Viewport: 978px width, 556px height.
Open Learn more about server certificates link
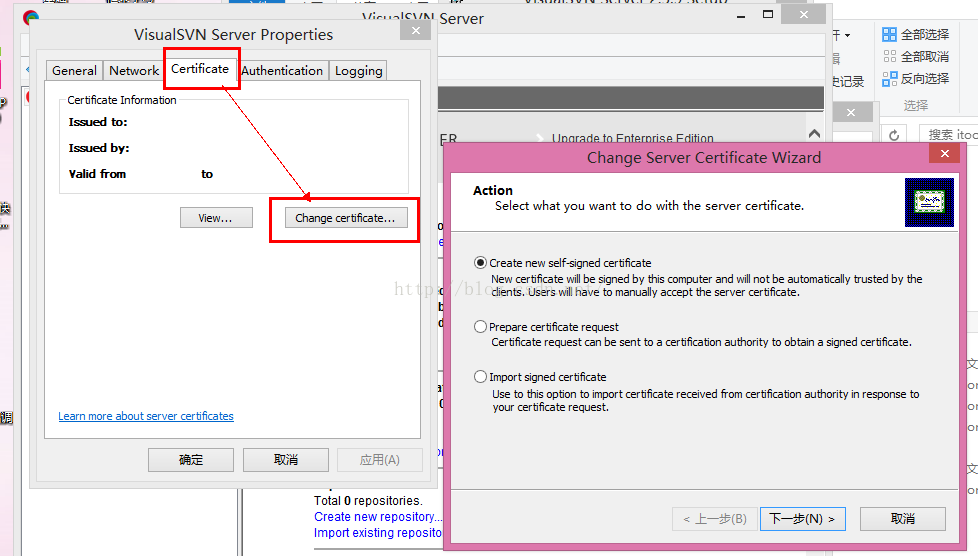[146, 416]
